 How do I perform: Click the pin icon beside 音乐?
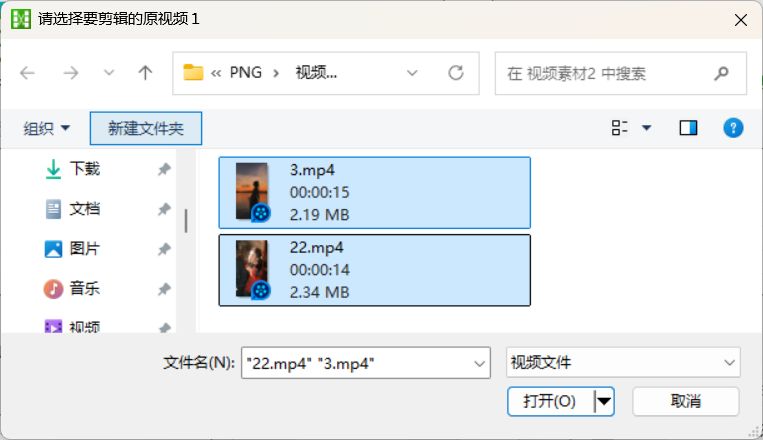(x=164, y=289)
